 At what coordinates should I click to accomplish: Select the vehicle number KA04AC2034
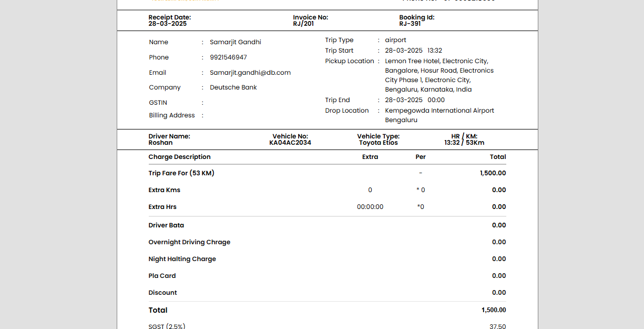coord(290,143)
